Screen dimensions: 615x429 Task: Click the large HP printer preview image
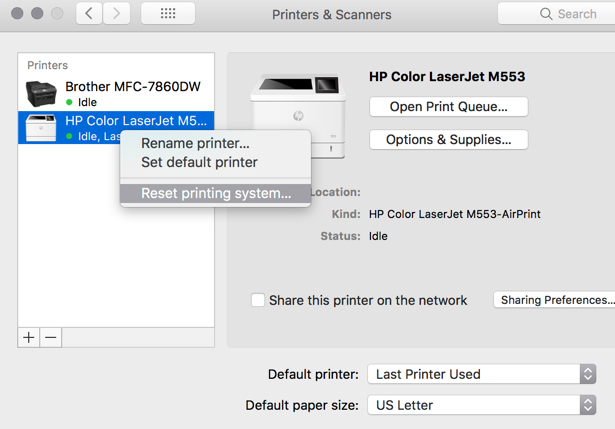click(x=297, y=116)
